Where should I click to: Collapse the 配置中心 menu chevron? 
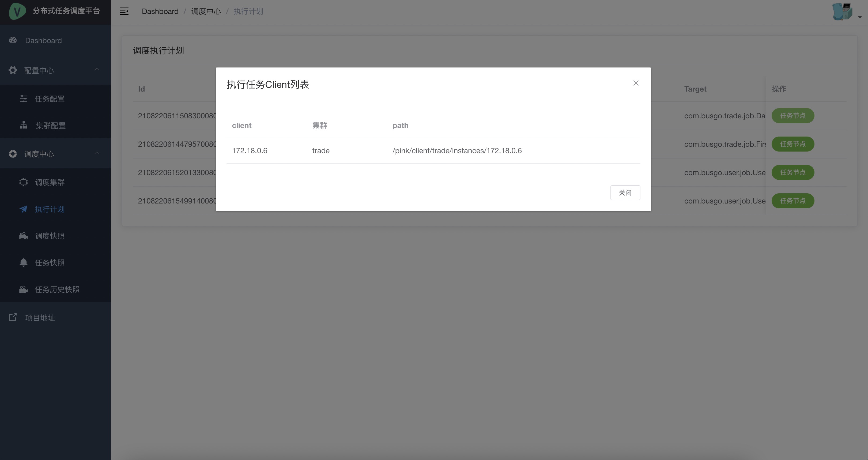pos(97,69)
